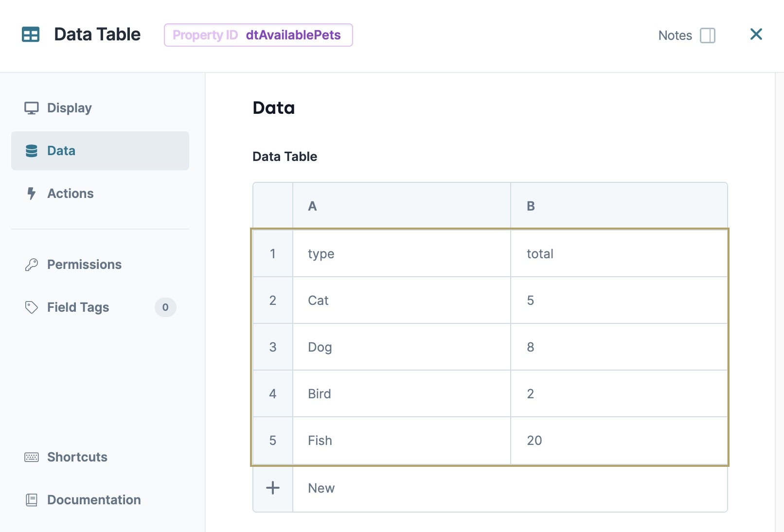Click the cell with value 20
784x532 pixels.
(x=619, y=441)
